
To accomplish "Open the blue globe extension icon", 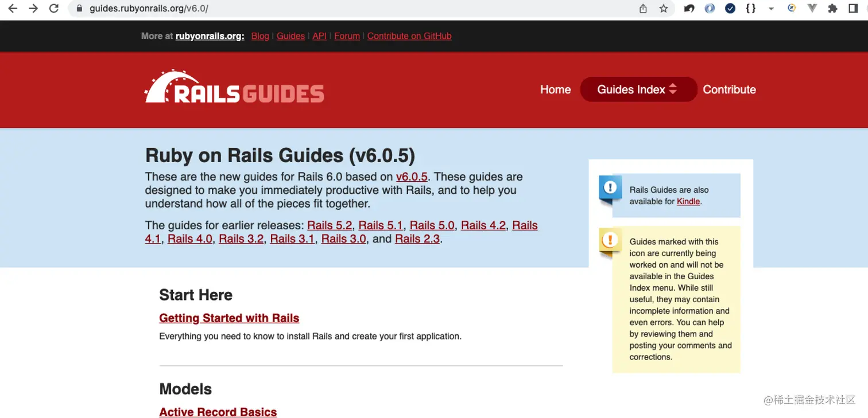I will (710, 9).
